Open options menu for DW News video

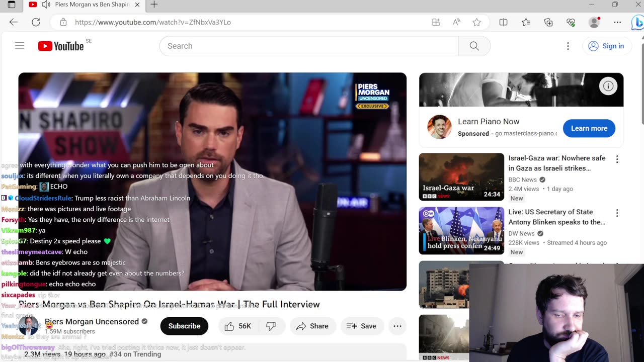pos(617,213)
